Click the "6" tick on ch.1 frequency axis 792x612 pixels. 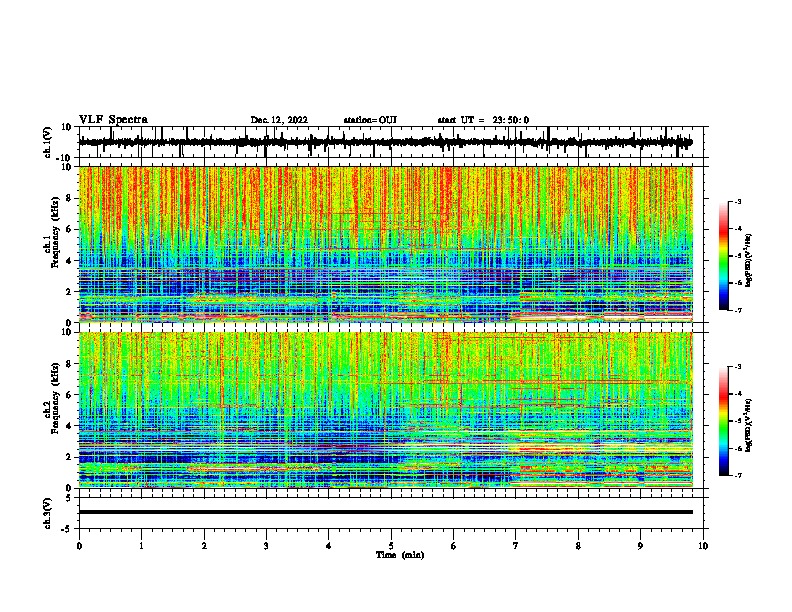69,229
